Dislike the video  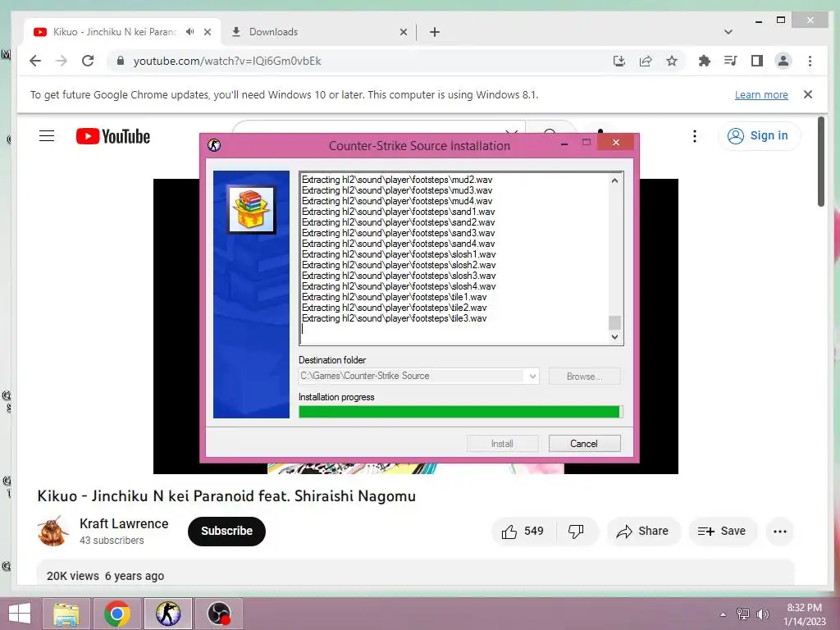(576, 531)
